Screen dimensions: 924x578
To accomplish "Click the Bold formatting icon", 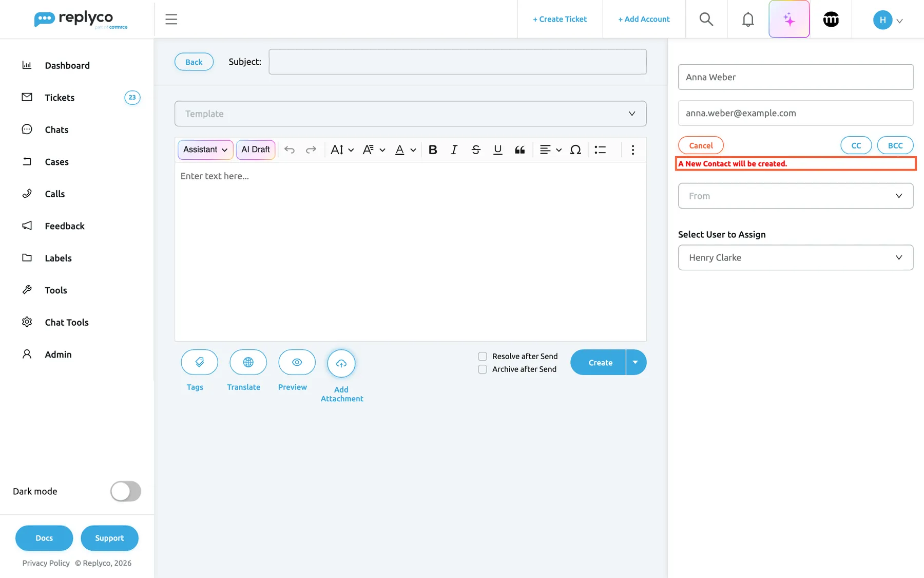I will click(433, 150).
